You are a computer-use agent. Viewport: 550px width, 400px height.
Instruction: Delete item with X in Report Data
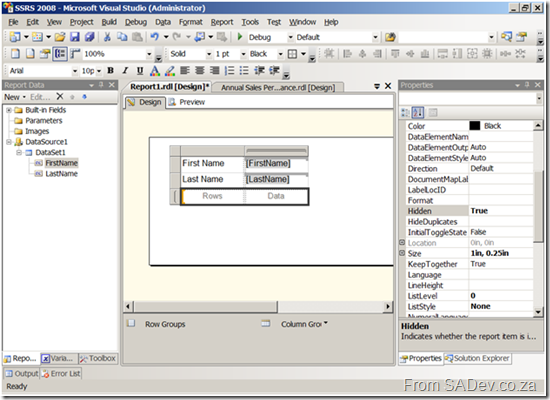point(60,96)
